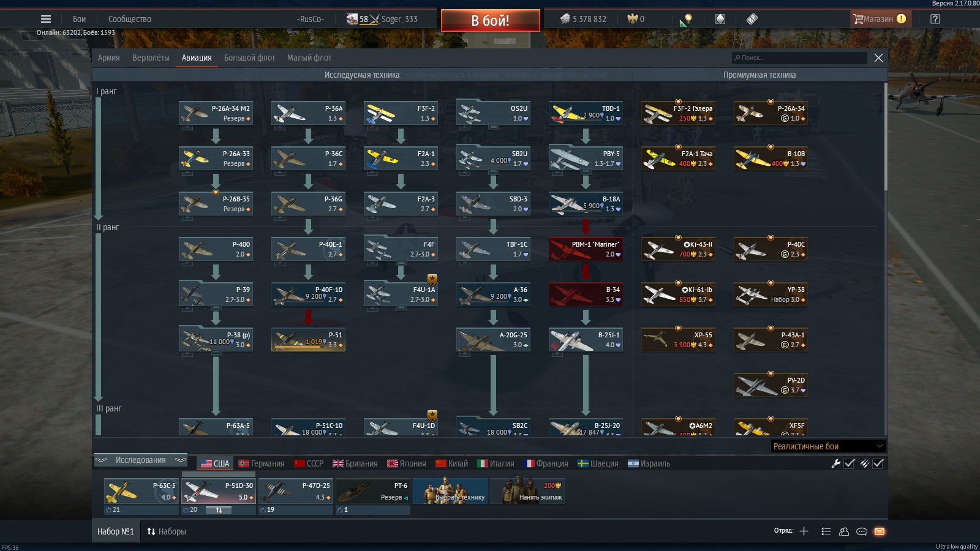Open the Наборы presets list
The width and height of the screenshot is (980, 551).
166,531
